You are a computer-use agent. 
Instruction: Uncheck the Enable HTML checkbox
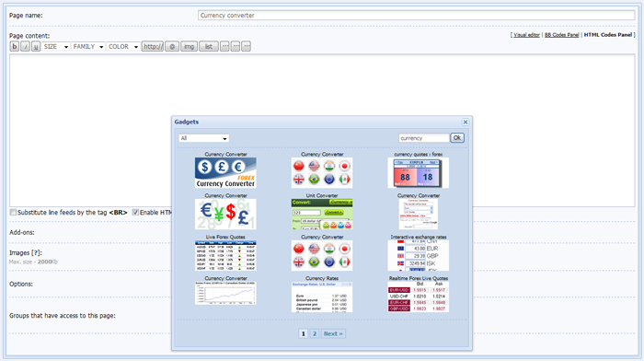135,213
